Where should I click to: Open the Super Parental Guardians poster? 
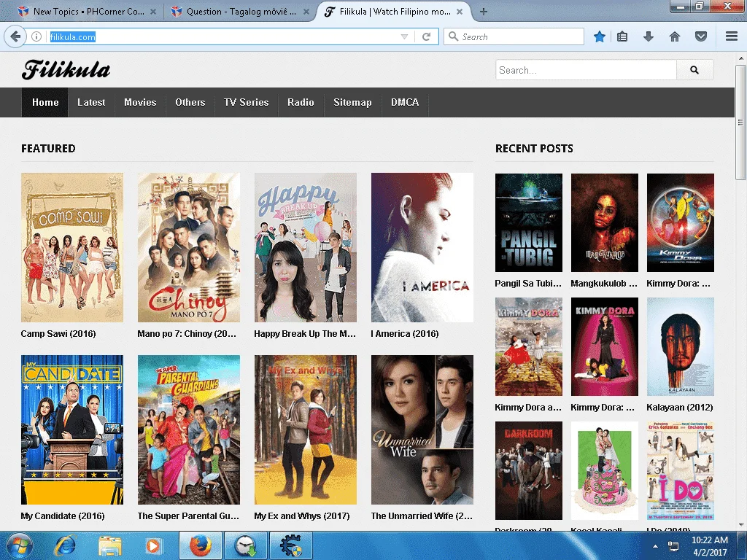pos(189,429)
